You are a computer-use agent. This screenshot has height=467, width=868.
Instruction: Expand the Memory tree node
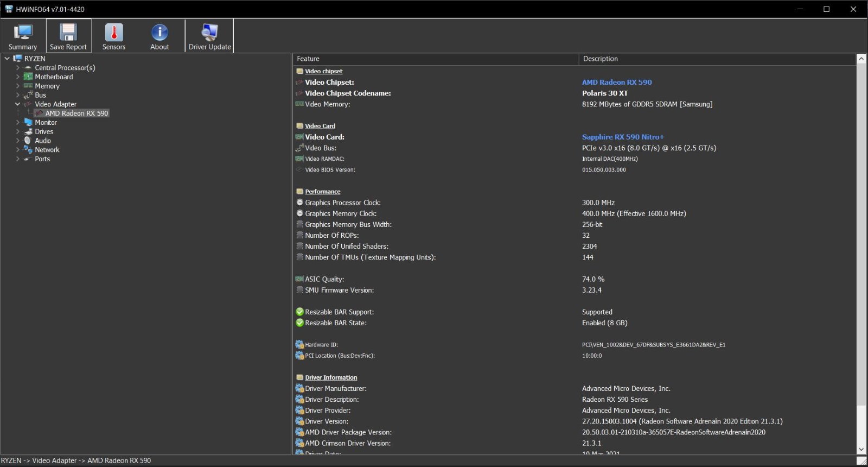pyautogui.click(x=18, y=86)
